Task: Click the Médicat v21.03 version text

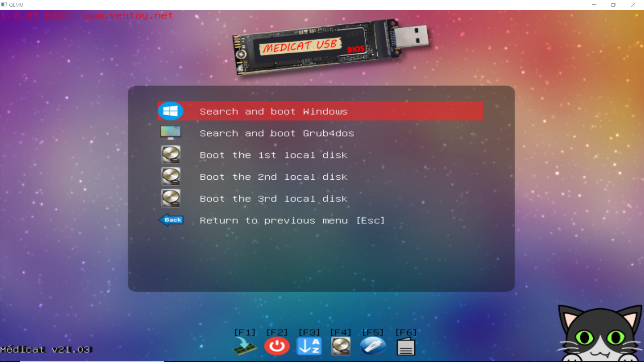Action: 46,350
